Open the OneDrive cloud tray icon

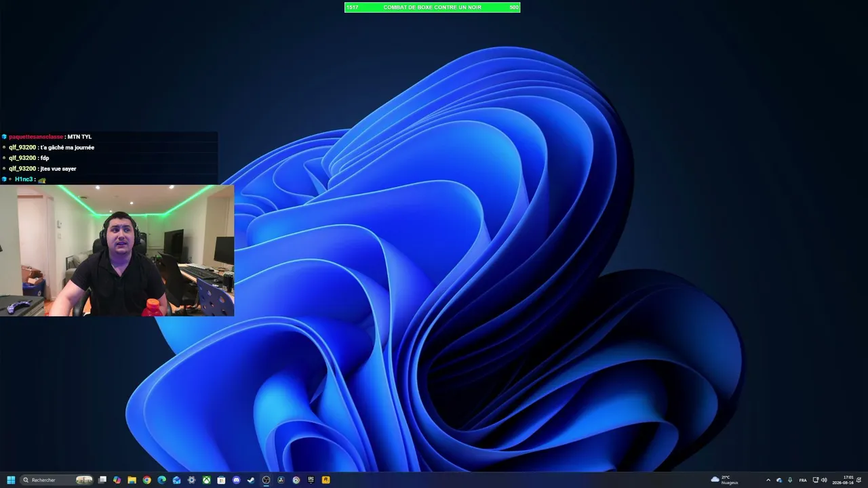(x=779, y=480)
